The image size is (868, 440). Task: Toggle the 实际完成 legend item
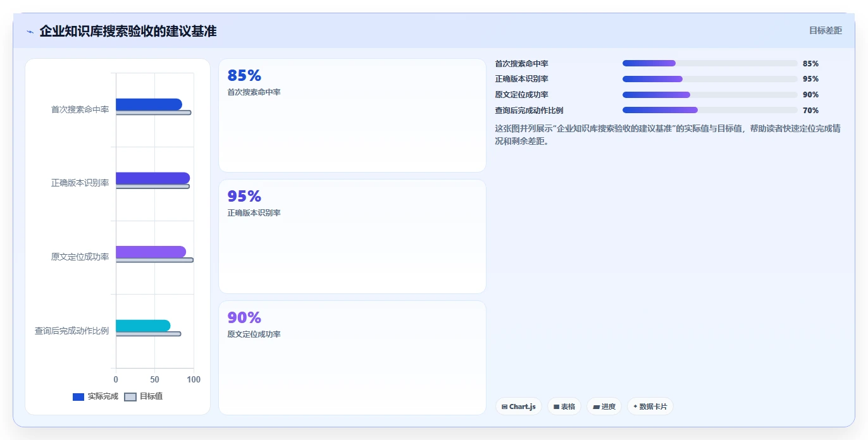point(96,396)
